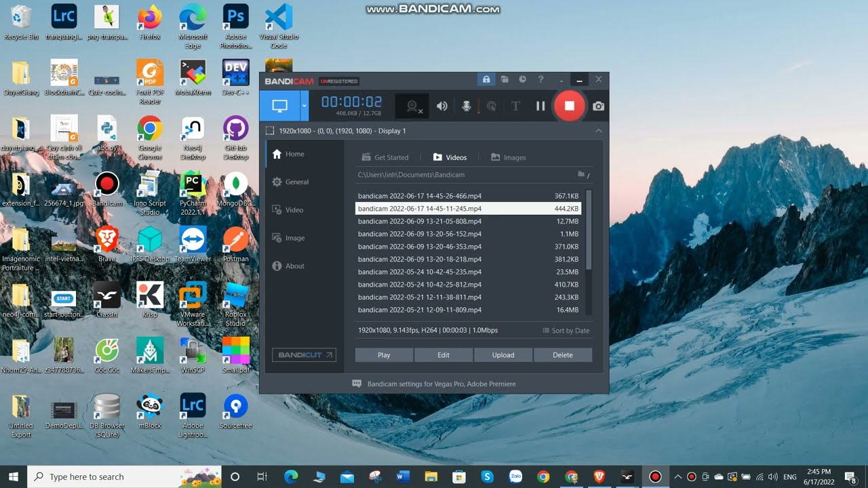Toggle the mouse cursor effects icon

(492, 106)
